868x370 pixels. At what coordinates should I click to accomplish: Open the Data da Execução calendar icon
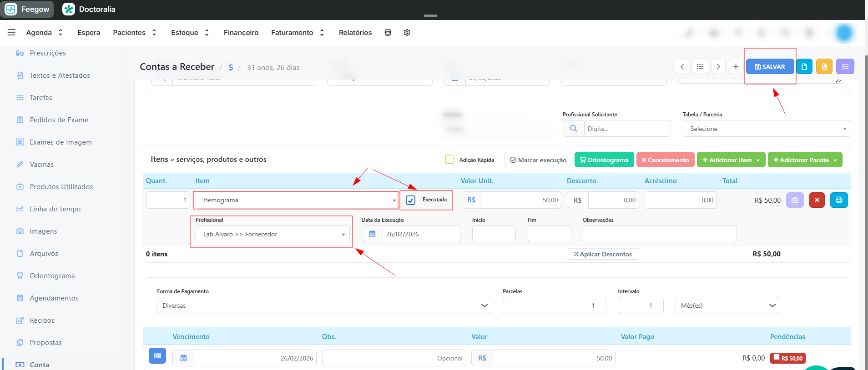[x=372, y=234]
